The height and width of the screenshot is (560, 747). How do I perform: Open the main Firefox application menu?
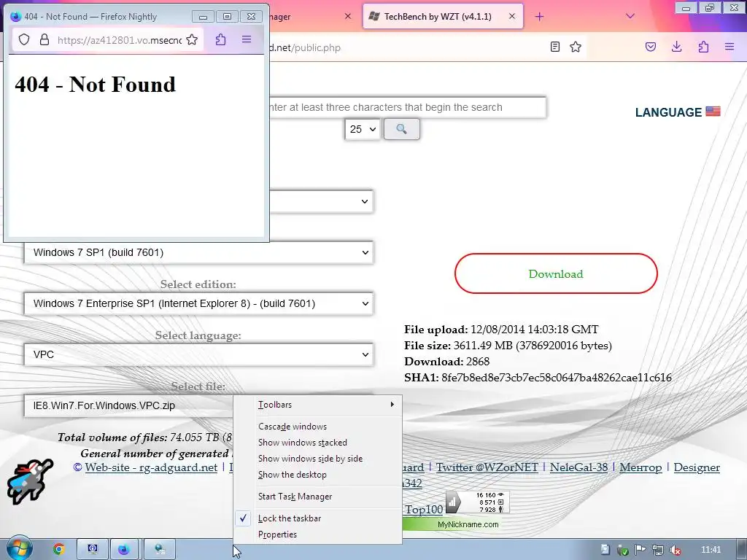(729, 47)
